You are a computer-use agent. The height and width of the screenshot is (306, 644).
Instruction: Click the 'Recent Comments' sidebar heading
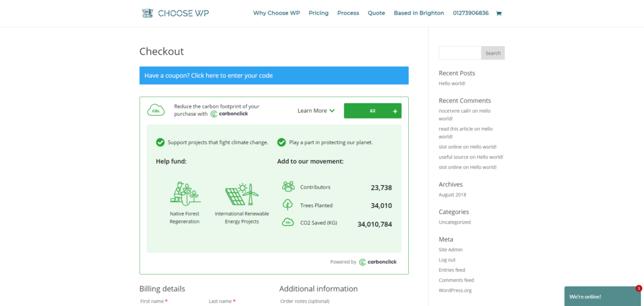(465, 101)
